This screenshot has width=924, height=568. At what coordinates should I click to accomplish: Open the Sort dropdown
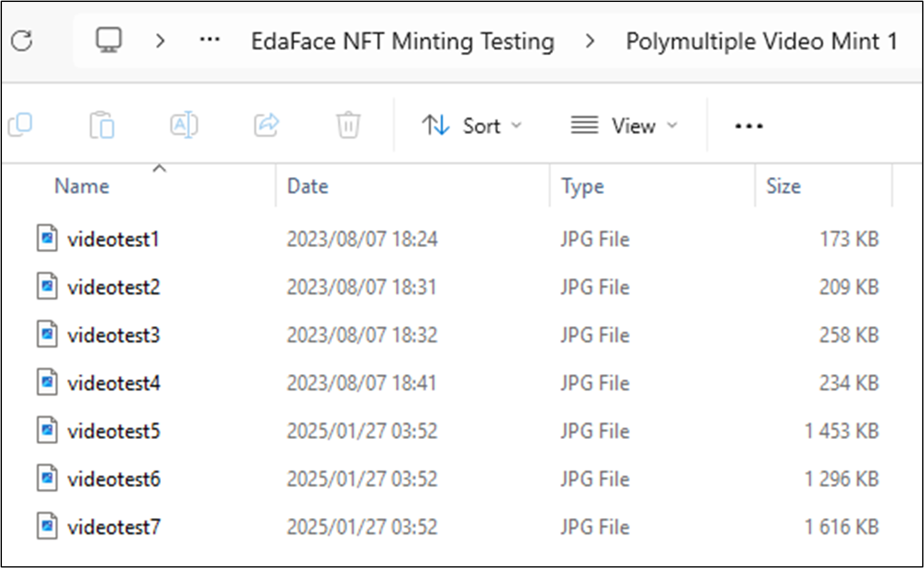pos(472,125)
